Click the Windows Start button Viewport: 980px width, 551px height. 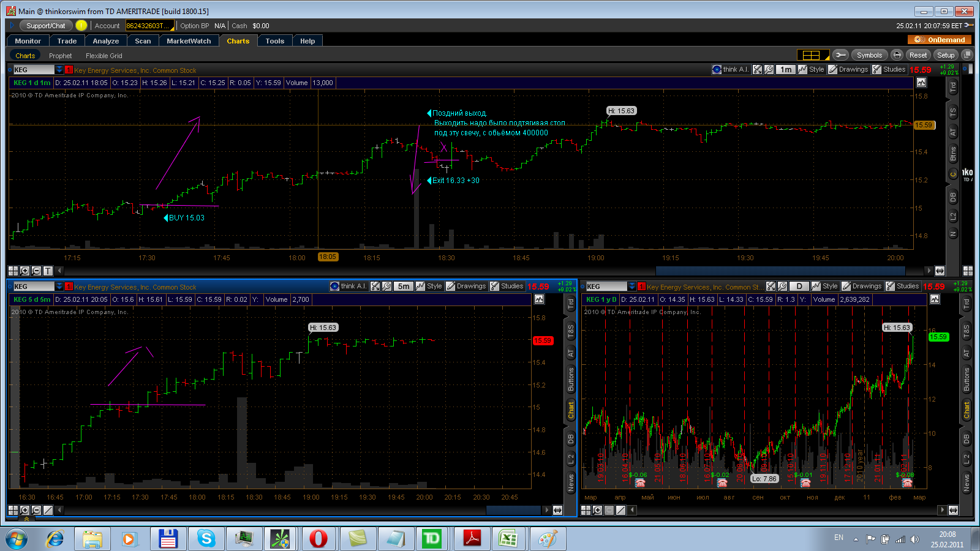tap(17, 539)
